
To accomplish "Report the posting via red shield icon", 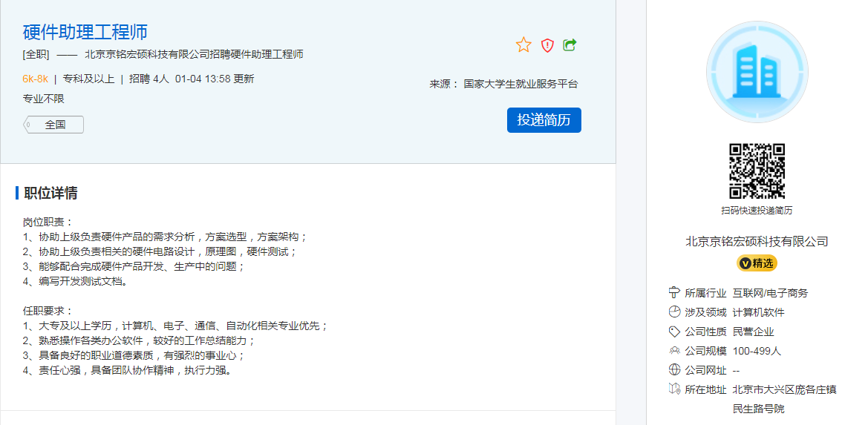I will coord(547,45).
